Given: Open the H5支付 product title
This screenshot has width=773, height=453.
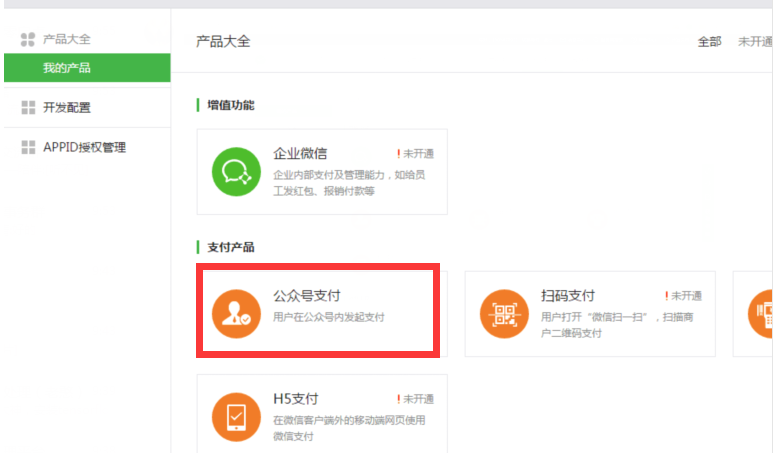Looking at the screenshot, I should (x=296, y=399).
